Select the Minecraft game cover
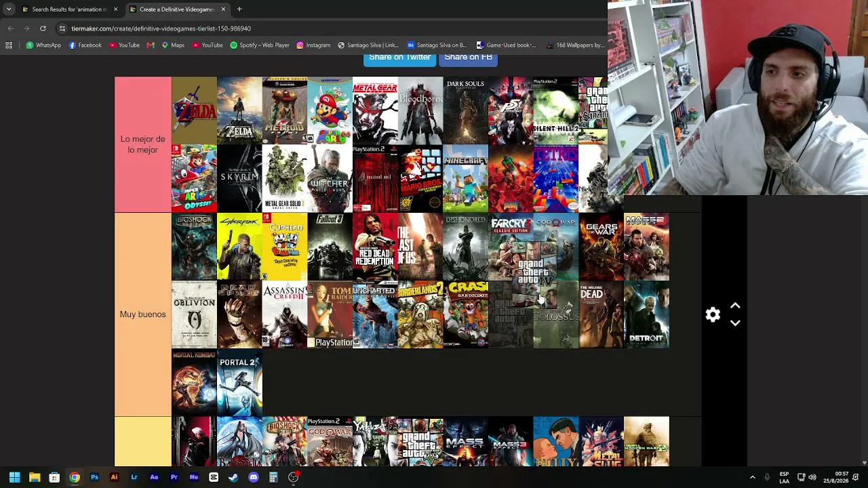 coord(465,178)
